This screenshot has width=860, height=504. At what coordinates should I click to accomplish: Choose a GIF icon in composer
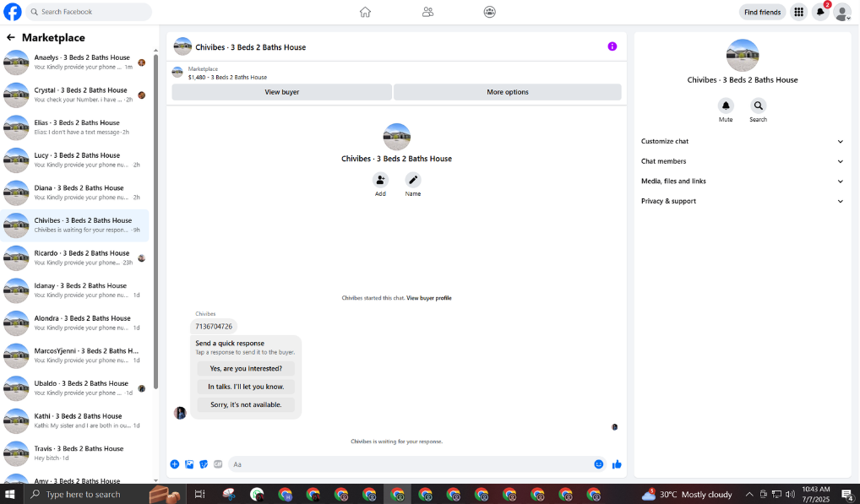(218, 464)
